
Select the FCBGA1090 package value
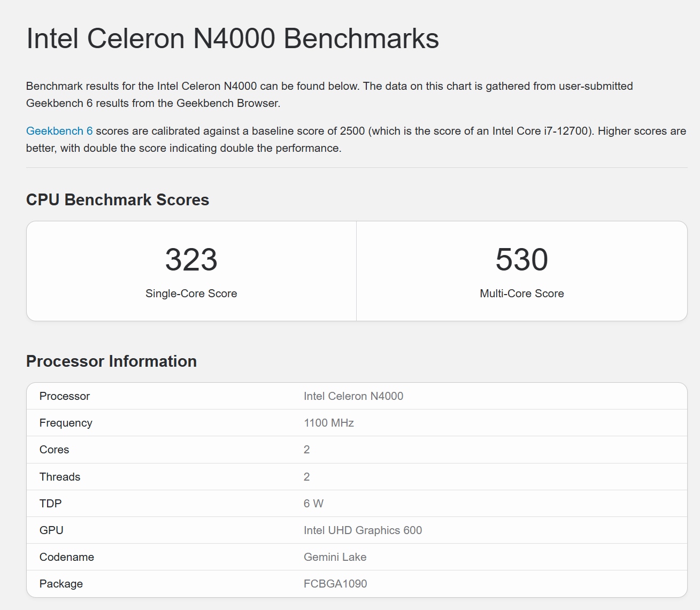335,584
